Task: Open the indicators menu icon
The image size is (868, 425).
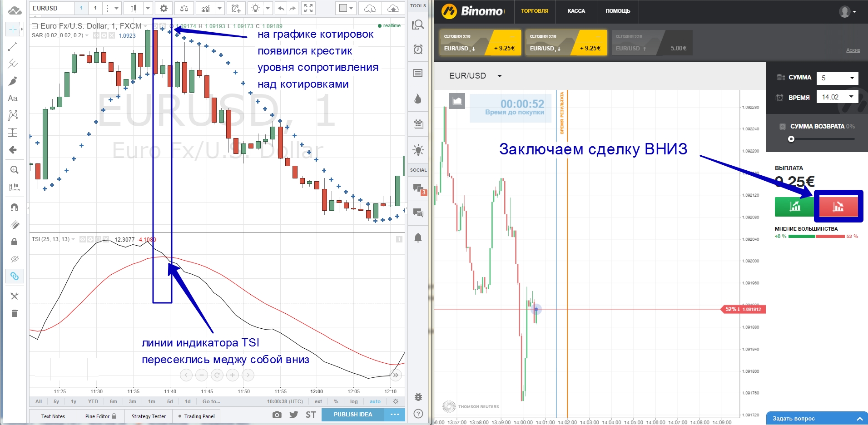Action: click(206, 8)
